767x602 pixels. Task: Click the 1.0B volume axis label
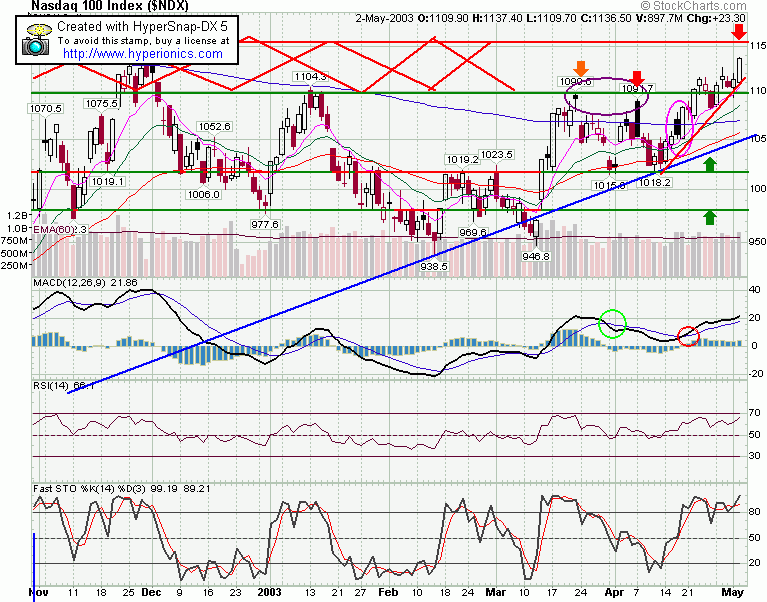pos(18,228)
